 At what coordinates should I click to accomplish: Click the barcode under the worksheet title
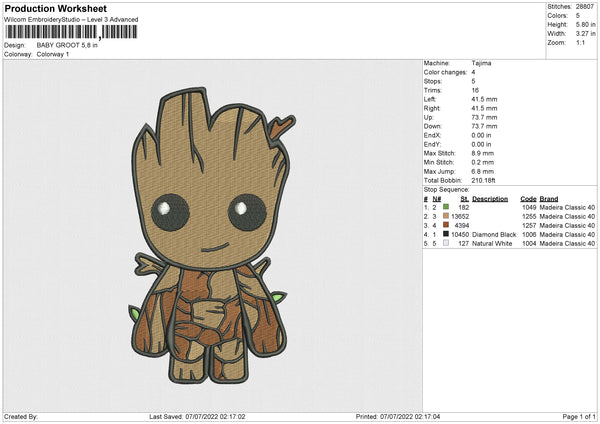71,32
